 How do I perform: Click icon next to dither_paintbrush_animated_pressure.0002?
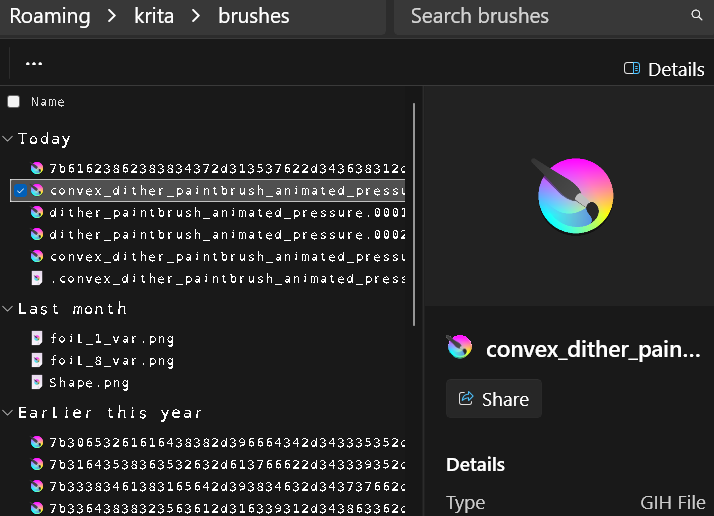click(x=37, y=234)
